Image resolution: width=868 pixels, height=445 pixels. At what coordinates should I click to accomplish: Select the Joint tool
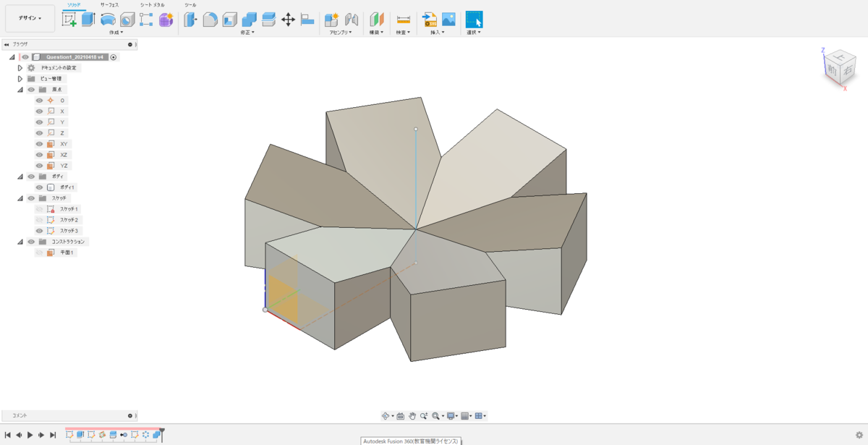tap(352, 20)
